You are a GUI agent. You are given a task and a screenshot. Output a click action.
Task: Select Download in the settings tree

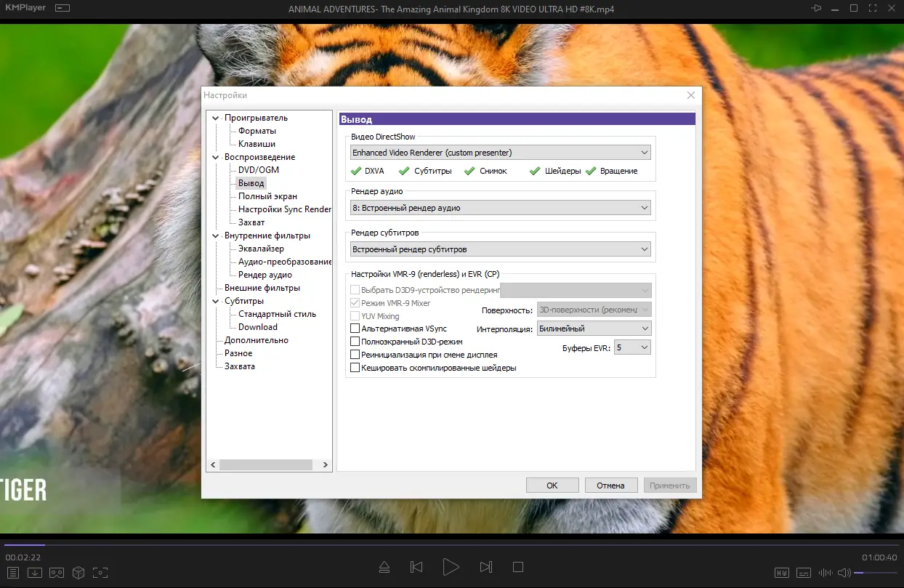click(x=258, y=327)
